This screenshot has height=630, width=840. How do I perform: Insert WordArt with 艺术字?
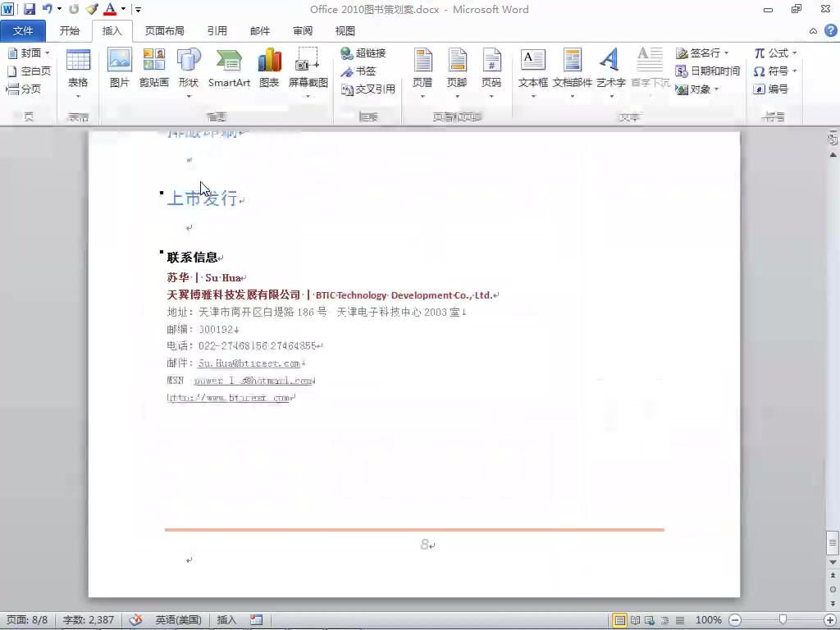pos(609,70)
